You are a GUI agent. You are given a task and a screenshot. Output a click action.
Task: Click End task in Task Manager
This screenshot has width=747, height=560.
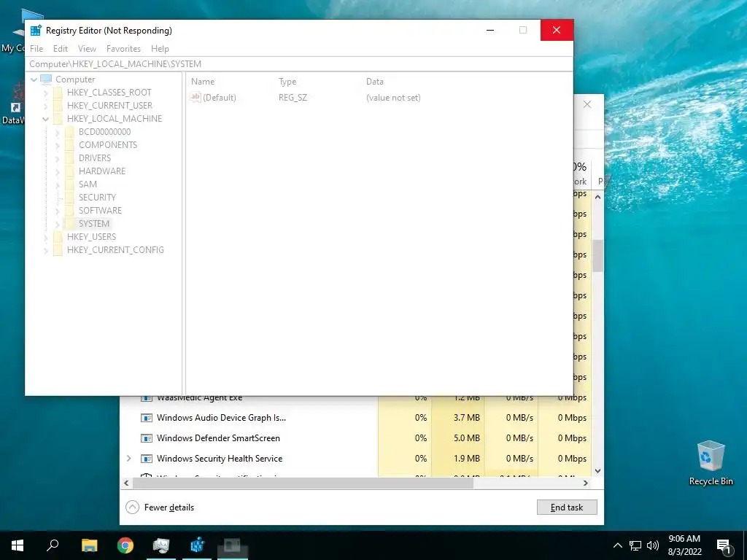(x=566, y=507)
